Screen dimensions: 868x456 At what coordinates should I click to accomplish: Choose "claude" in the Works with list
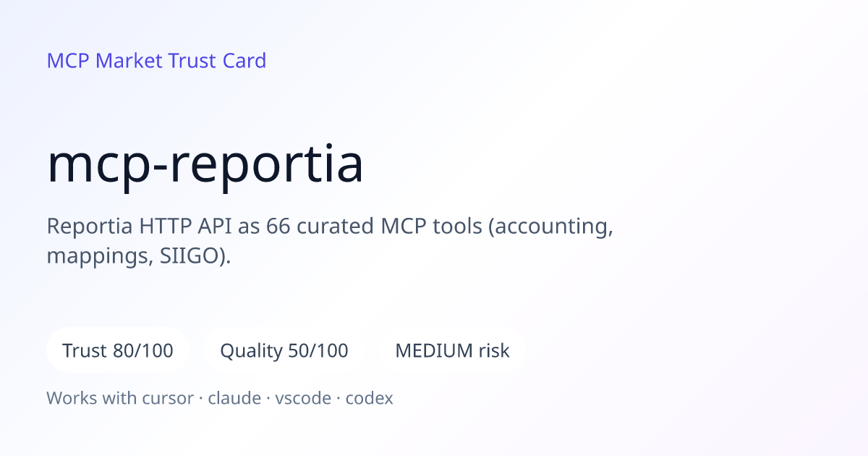click(234, 398)
